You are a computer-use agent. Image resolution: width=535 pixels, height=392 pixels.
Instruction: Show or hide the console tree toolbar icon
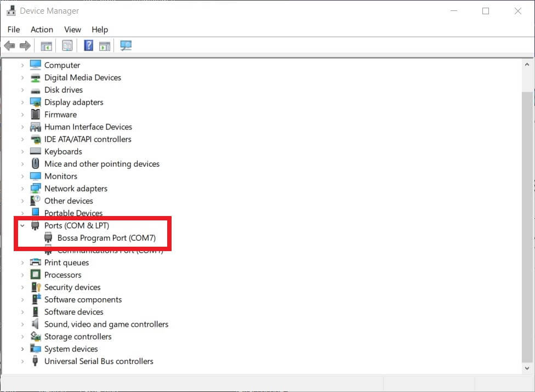pos(47,46)
